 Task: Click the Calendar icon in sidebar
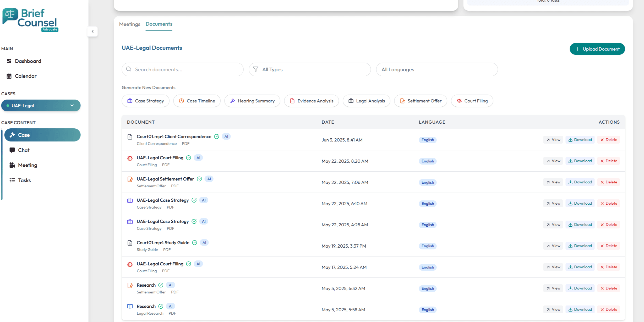pyautogui.click(x=9, y=76)
